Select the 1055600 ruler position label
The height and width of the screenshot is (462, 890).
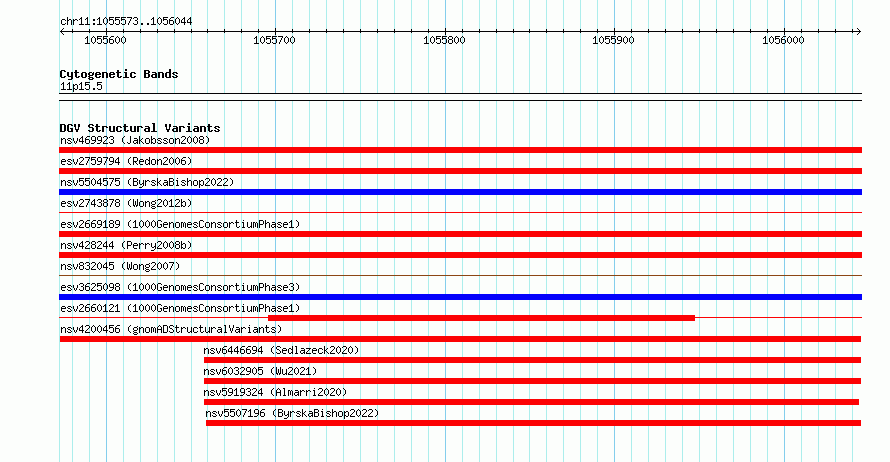(x=106, y=40)
